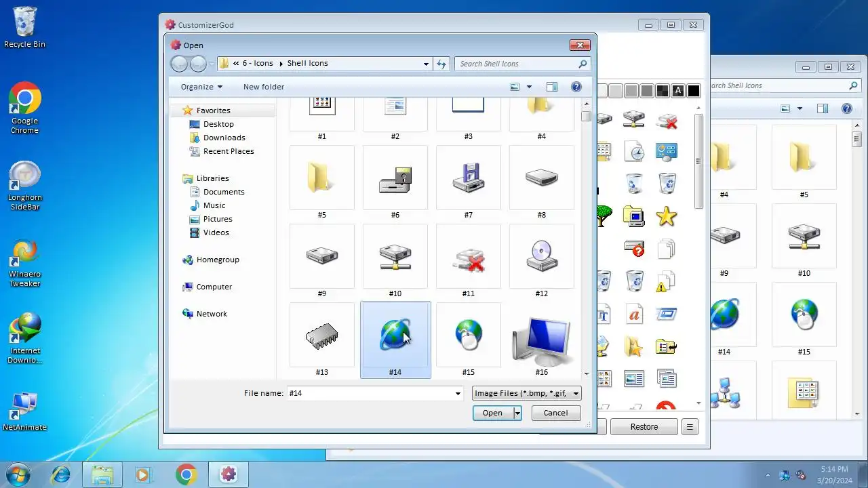
Task: Click the 'Shell Icons' breadcrumb segment
Action: click(307, 63)
